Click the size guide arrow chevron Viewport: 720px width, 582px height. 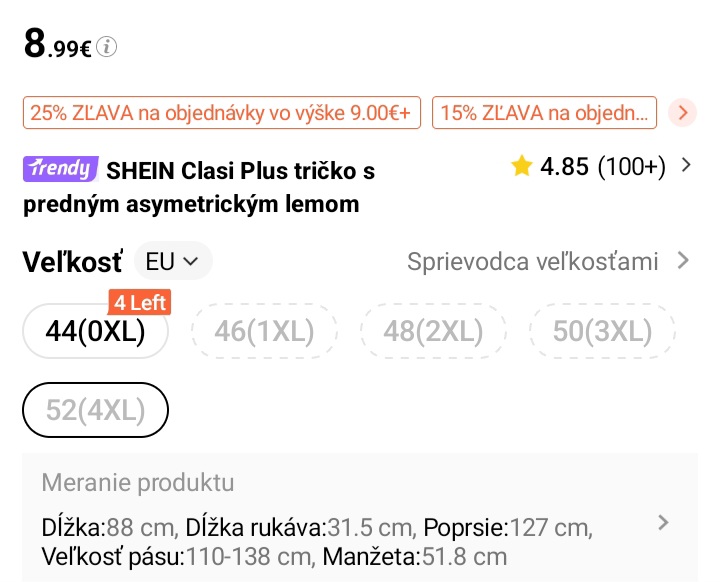pyautogui.click(x=684, y=261)
